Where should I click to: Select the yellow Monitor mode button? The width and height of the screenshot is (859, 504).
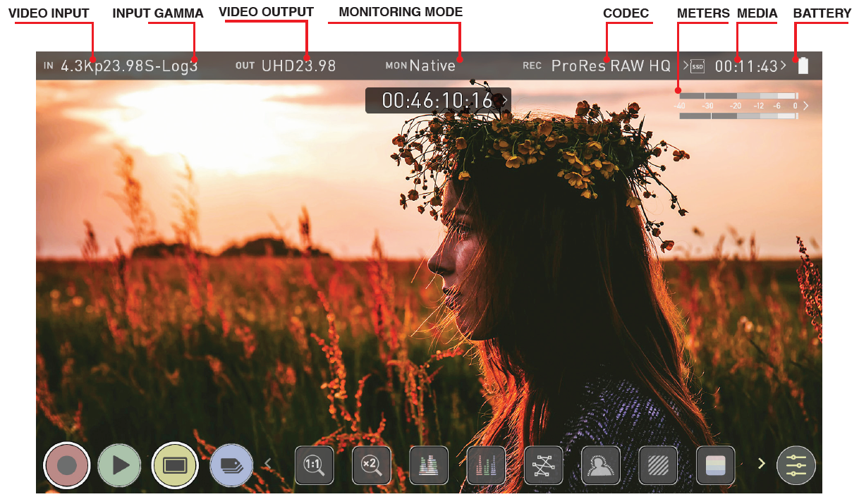(x=175, y=465)
